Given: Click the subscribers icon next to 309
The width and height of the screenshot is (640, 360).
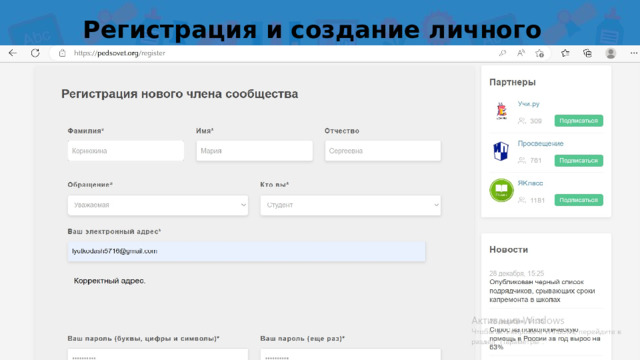Looking at the screenshot, I should coord(522,121).
